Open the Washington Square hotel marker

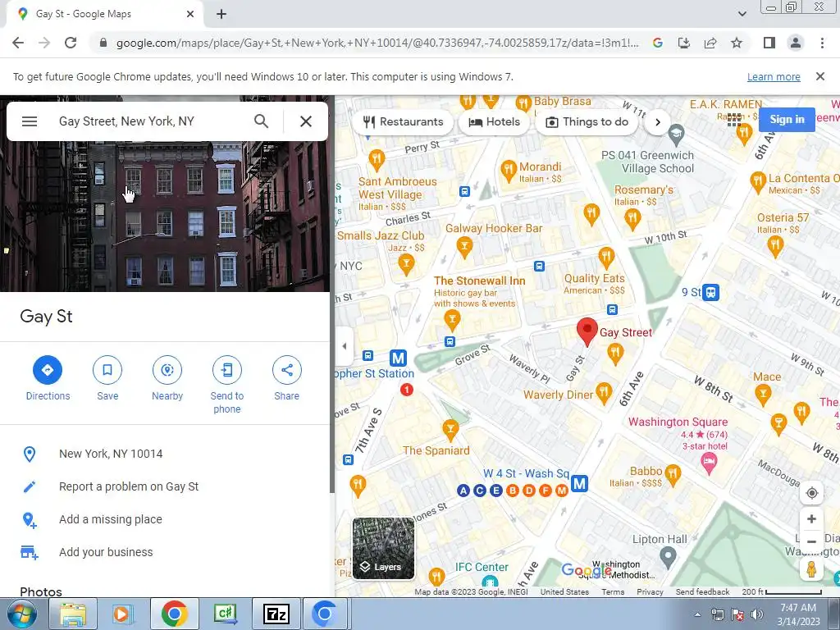pos(709,463)
